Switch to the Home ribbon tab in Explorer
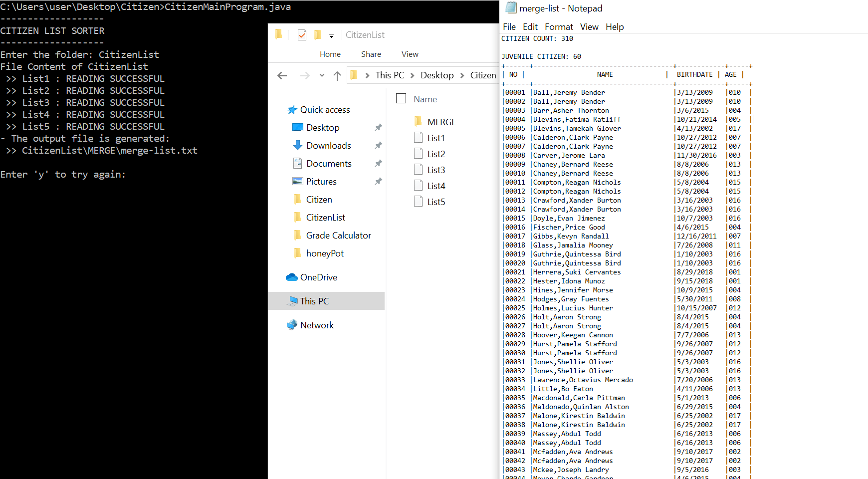Screen dimensions: 868x479 tap(330, 54)
